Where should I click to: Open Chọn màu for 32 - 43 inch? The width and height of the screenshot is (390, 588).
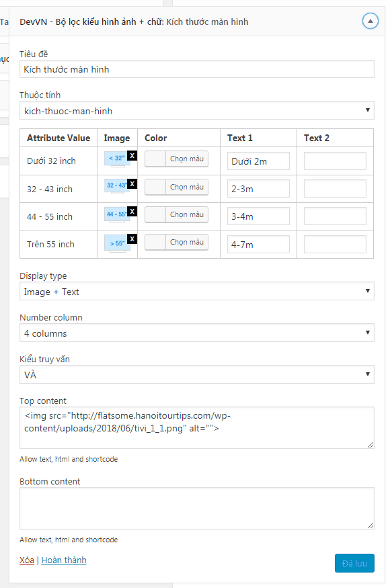(176, 187)
